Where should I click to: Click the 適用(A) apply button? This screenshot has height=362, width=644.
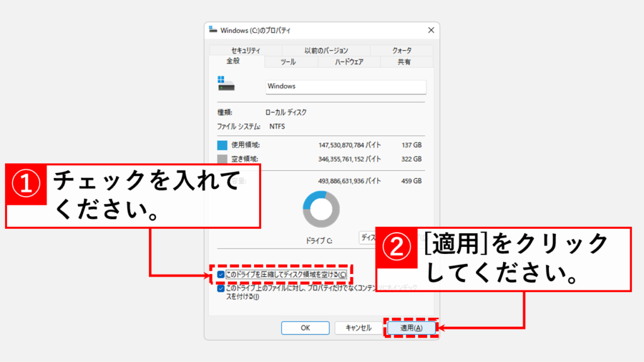(x=411, y=328)
